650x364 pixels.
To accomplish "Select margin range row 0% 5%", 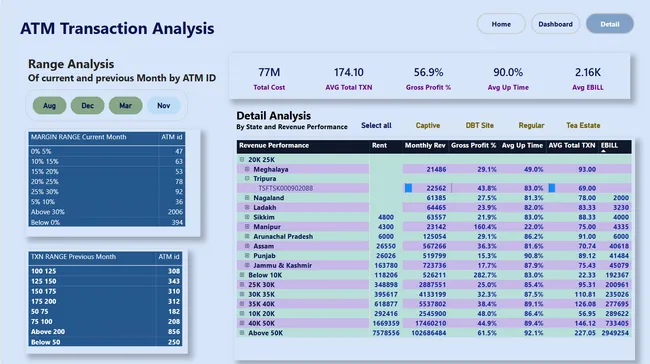I will point(107,151).
